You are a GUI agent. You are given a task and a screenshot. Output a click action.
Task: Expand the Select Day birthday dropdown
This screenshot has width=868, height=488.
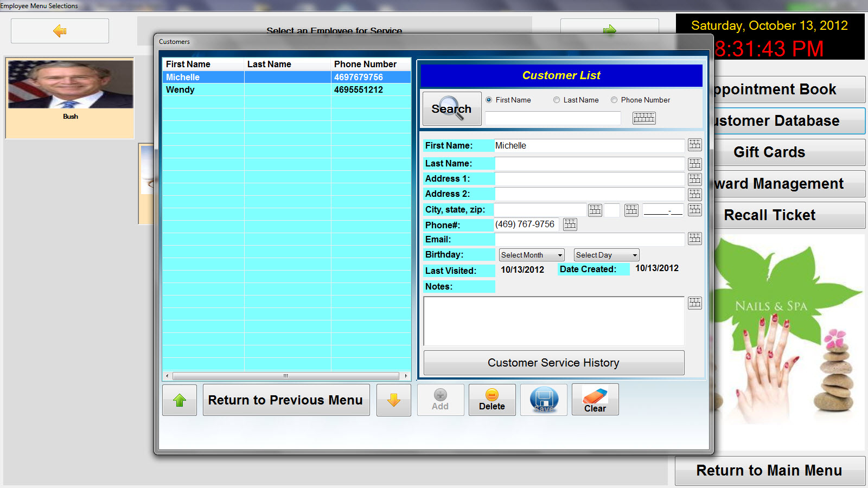coord(607,255)
